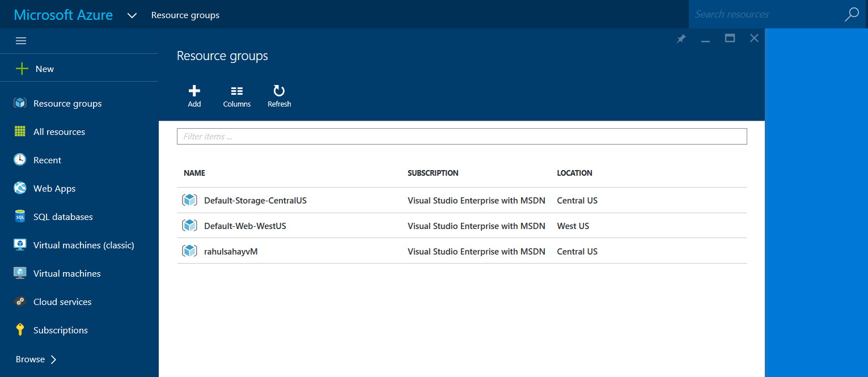
Task: Click the Resource groups breadcrumb in the top bar
Action: click(185, 15)
